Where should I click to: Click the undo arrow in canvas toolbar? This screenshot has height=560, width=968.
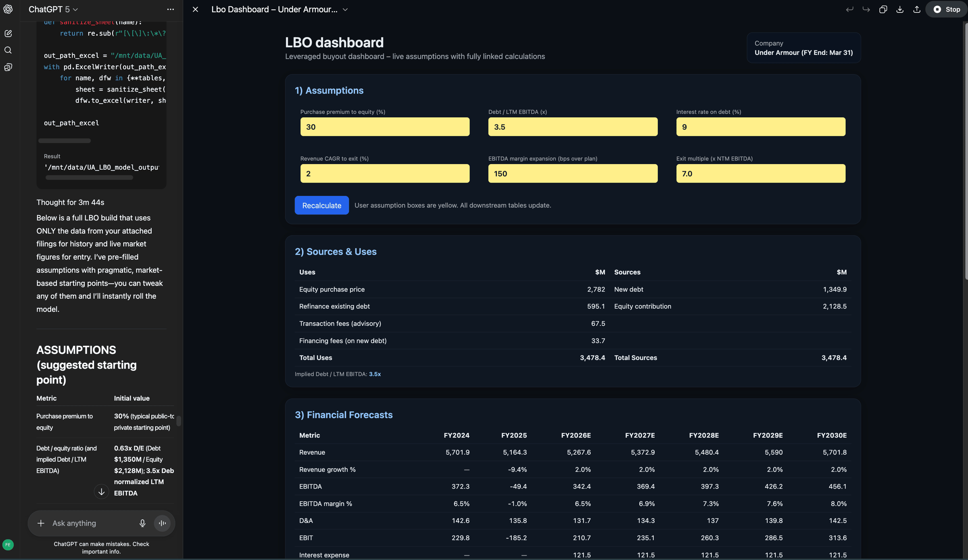pos(849,9)
